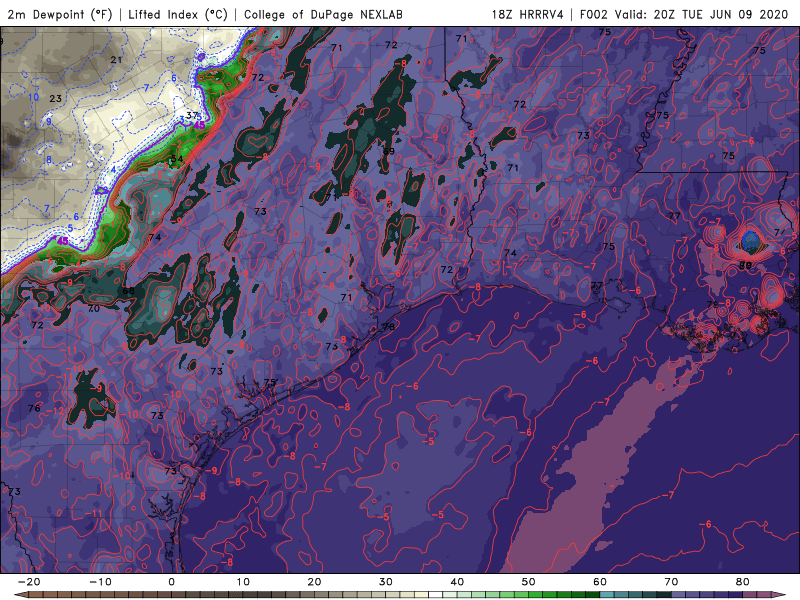Click the "60" label on the color scale
Screen dimensions: 800x600
click(600, 582)
